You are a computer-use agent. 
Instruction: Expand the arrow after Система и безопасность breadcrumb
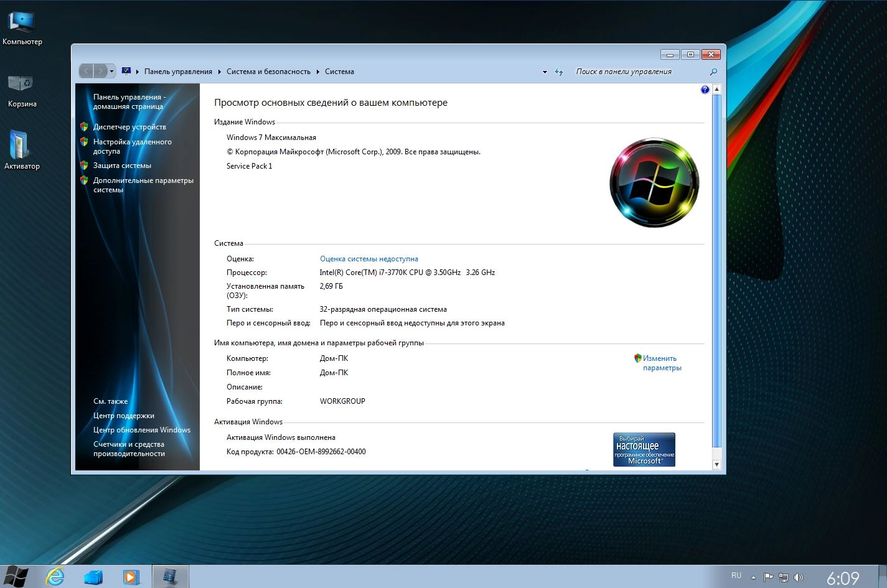pos(317,72)
